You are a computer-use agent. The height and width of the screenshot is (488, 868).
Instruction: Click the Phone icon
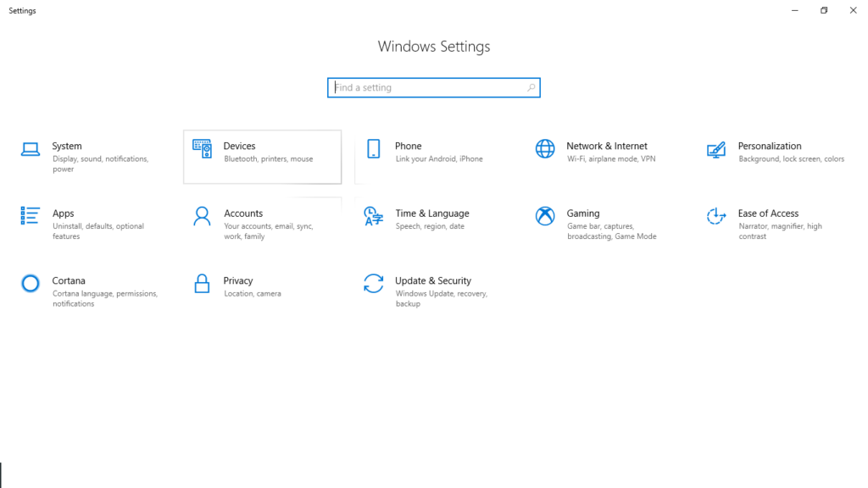tap(374, 149)
